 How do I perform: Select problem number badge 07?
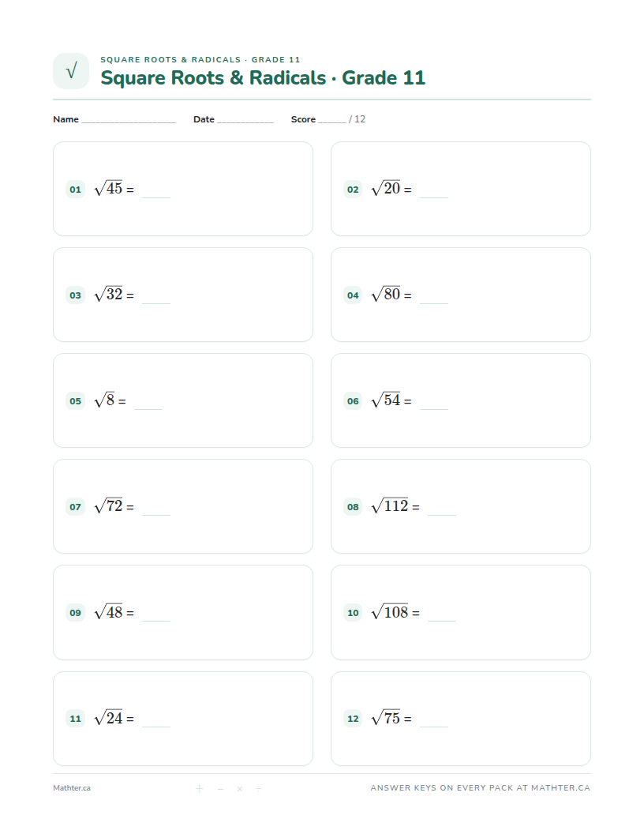click(x=76, y=507)
